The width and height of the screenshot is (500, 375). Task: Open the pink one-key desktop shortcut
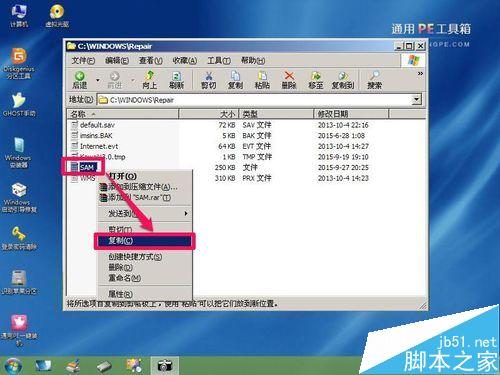coord(19,330)
